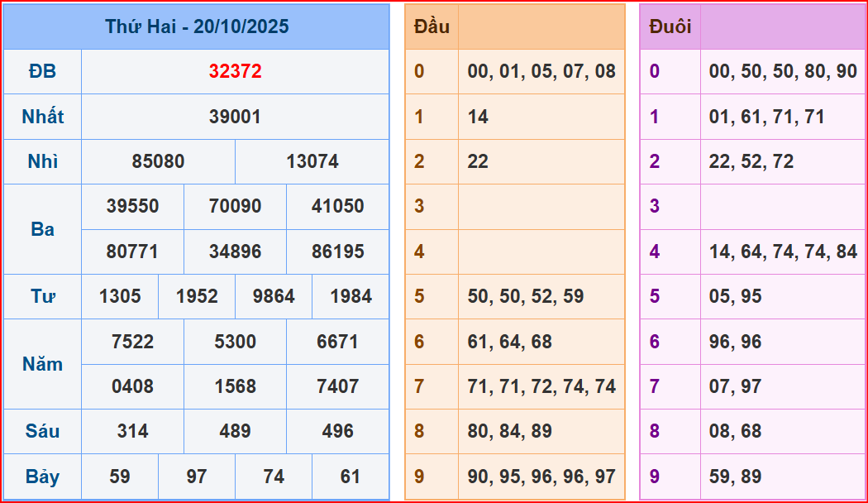
Task: Select Đuôi values '59, 89'
Action: (735, 477)
